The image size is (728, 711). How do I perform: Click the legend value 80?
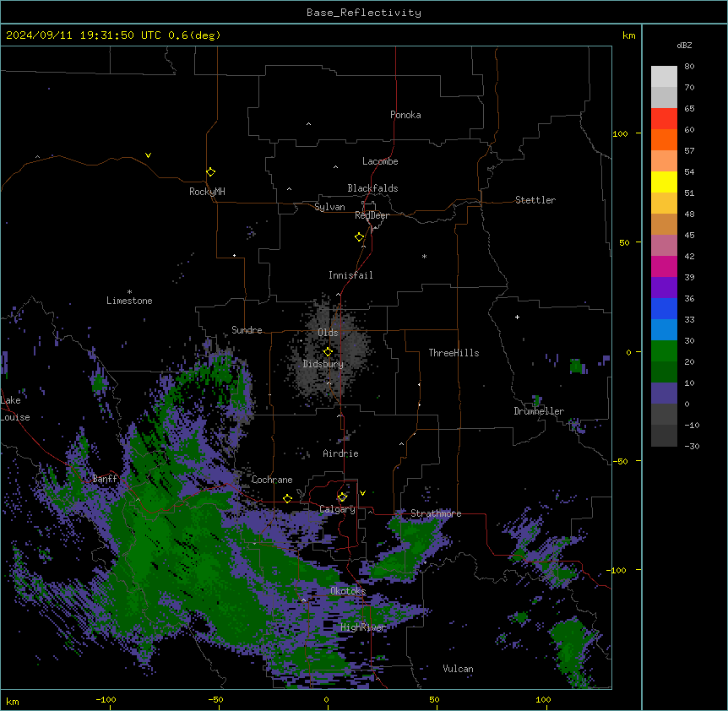tap(689, 67)
